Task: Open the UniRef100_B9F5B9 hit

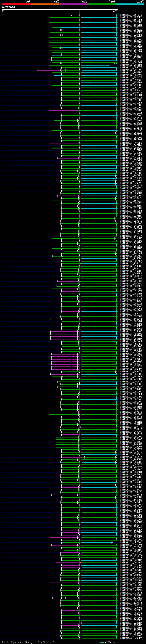Action: coord(131,22)
